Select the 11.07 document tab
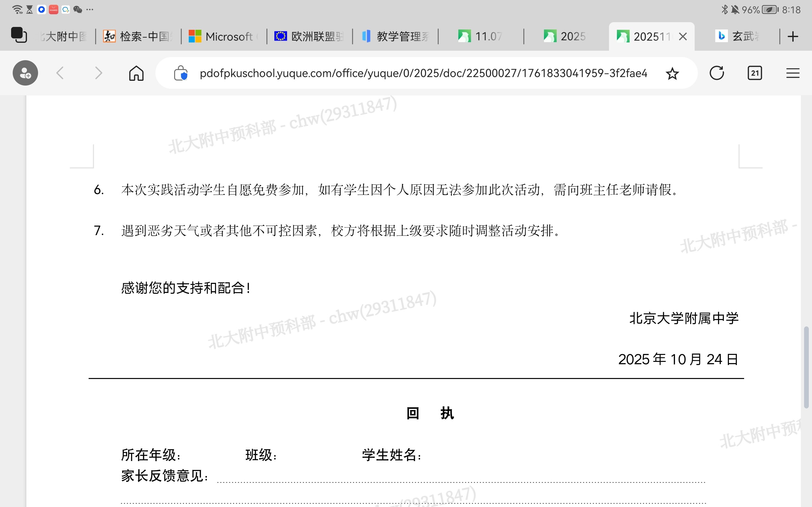Image resolution: width=812 pixels, height=507 pixels. point(481,36)
